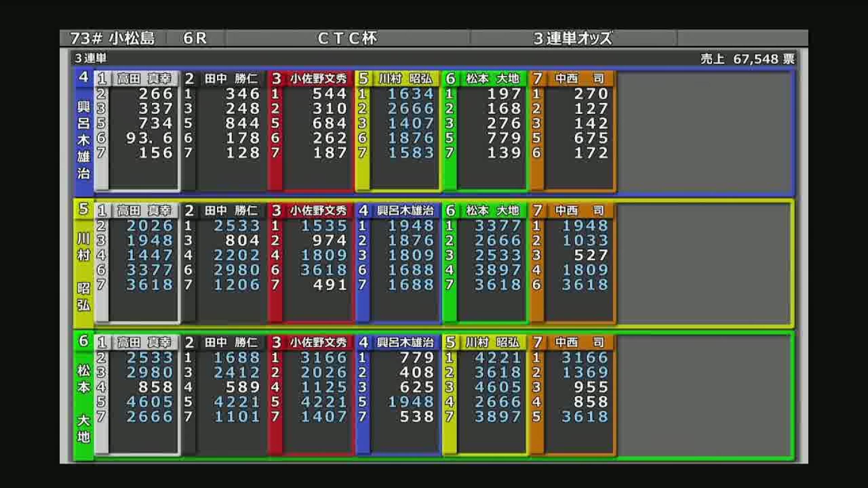Click odds value '408'
868x488 pixels.
point(417,373)
